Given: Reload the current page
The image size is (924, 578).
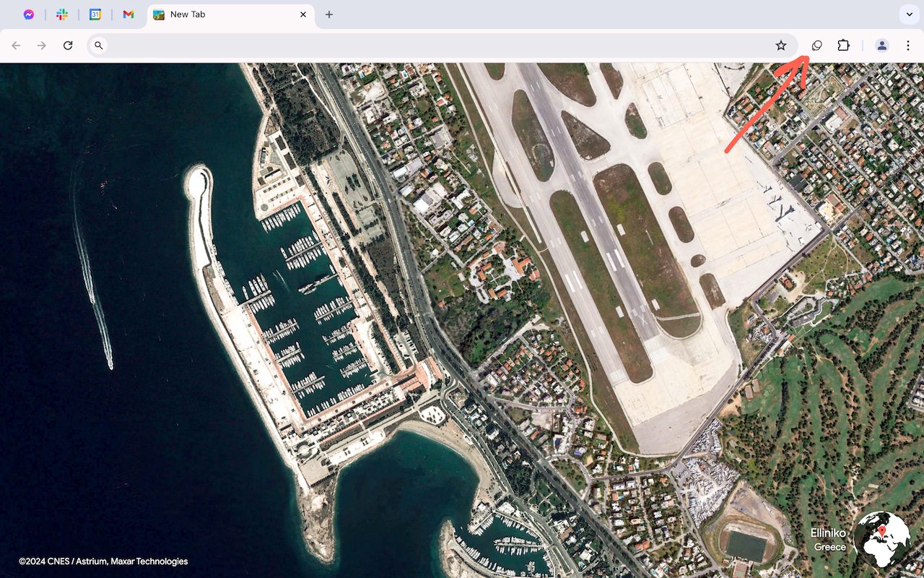Looking at the screenshot, I should pyautogui.click(x=68, y=46).
